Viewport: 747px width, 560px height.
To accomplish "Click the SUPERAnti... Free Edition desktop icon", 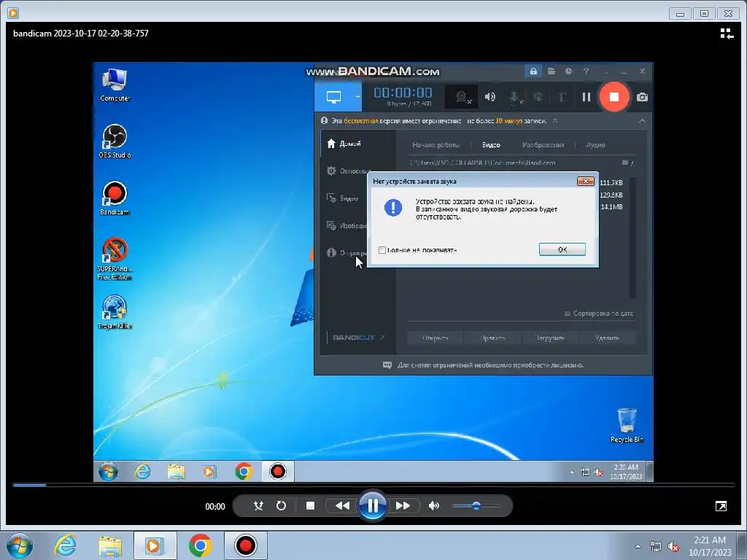I will (x=115, y=259).
